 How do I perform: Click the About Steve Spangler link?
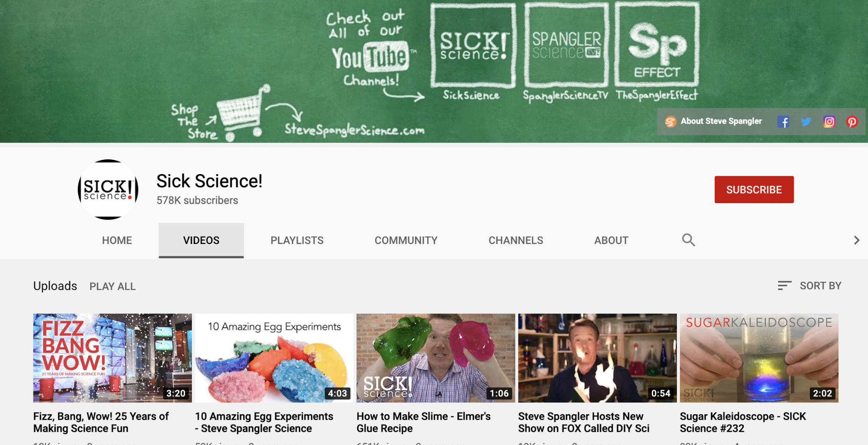point(713,121)
